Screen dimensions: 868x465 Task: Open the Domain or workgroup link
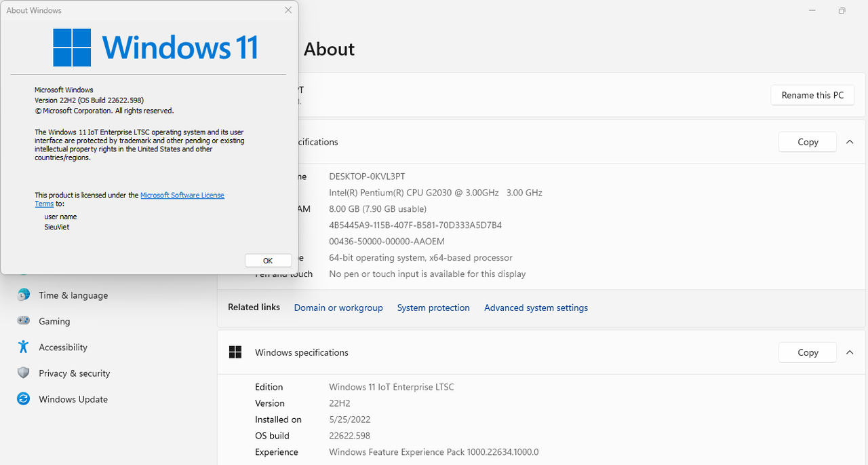(338, 308)
